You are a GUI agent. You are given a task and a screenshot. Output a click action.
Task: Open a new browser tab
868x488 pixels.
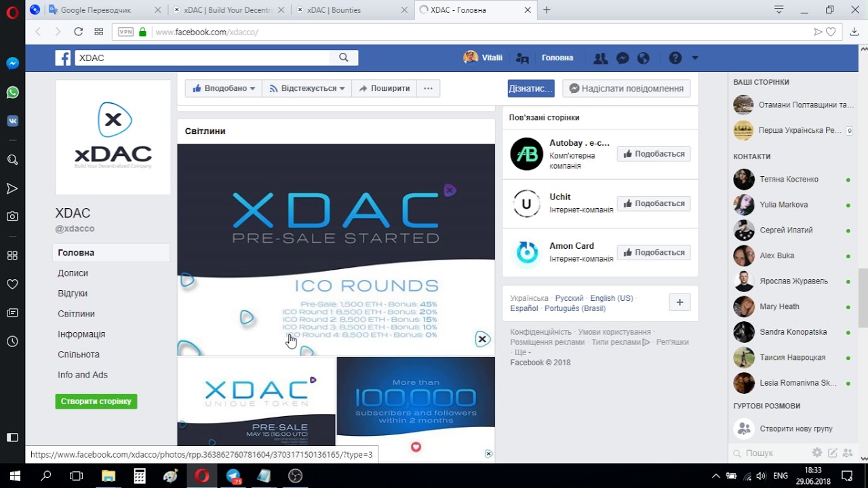tap(547, 10)
